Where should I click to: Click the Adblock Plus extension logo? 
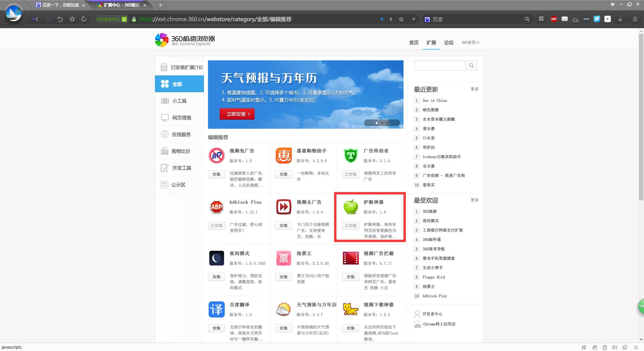coord(216,207)
